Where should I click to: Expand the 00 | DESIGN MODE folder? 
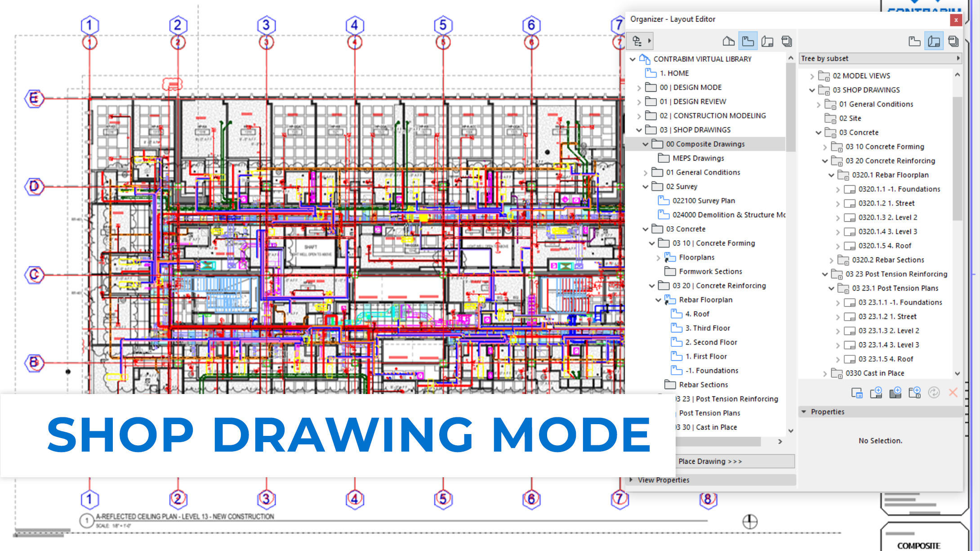point(639,88)
